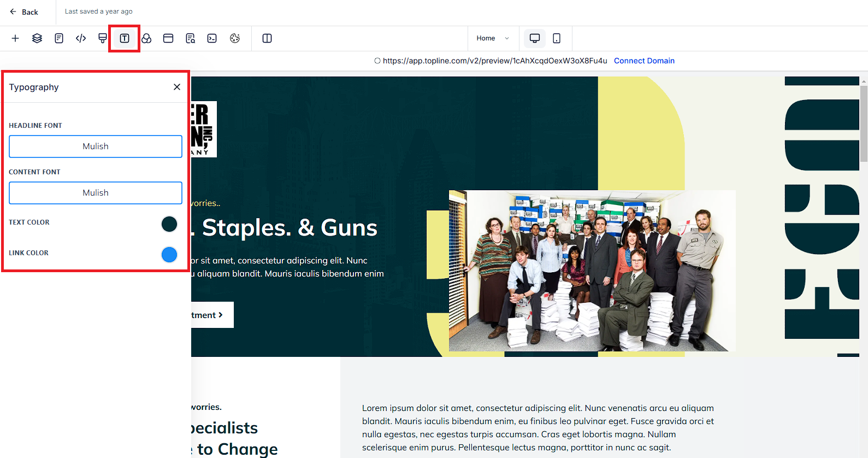Switch to mobile preview mode
Viewport: 868px width, 458px height.
click(557, 38)
